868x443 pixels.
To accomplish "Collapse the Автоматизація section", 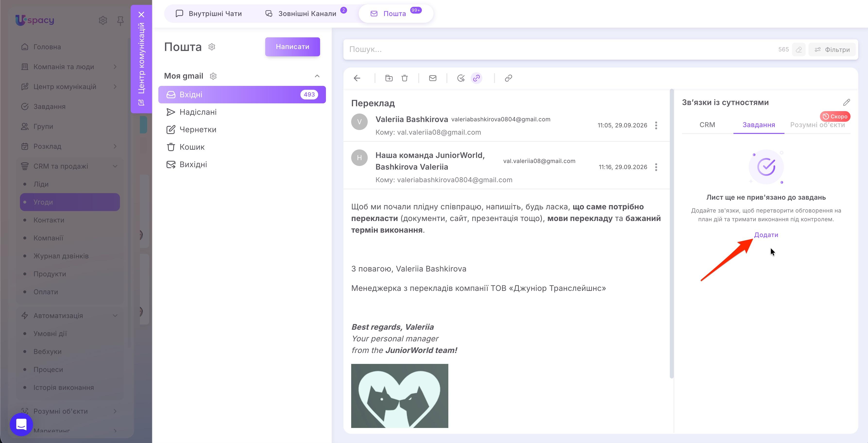I will 115,315.
